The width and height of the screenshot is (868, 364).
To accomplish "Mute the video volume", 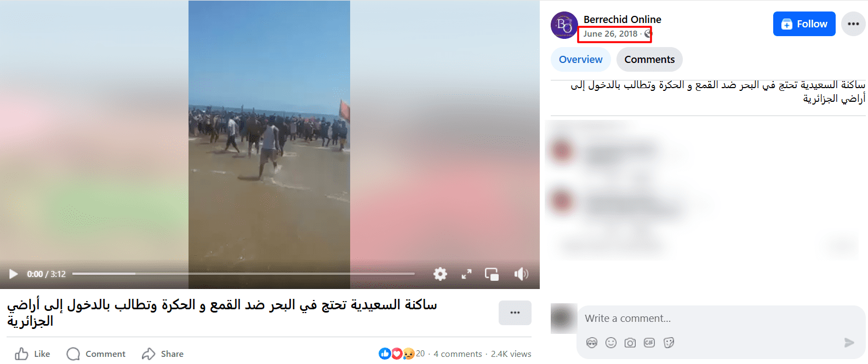I will click(521, 274).
